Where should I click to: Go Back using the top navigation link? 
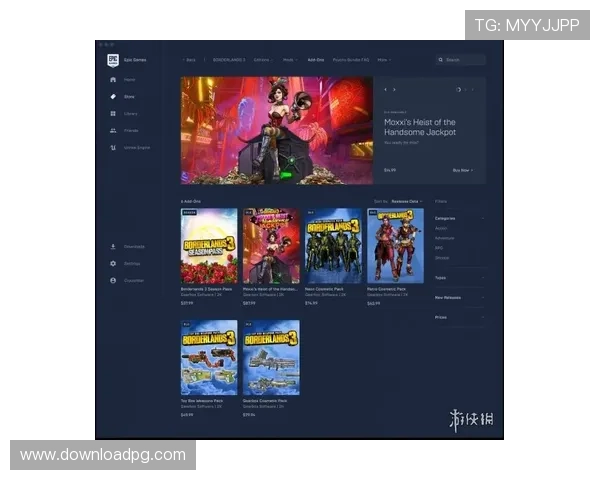[189, 60]
